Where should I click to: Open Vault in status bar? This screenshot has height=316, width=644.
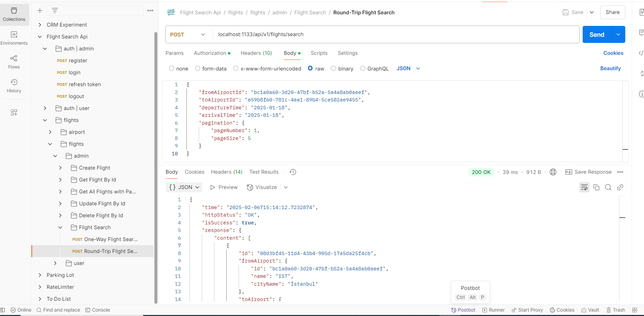click(x=590, y=310)
